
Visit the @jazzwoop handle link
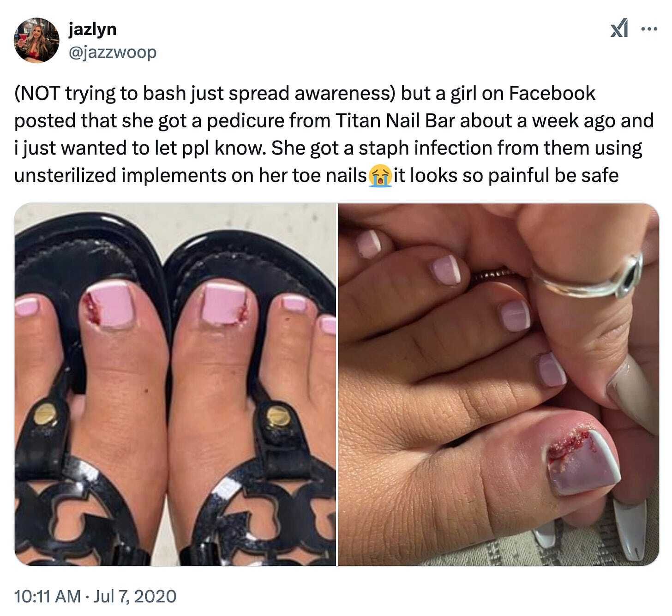tap(112, 52)
